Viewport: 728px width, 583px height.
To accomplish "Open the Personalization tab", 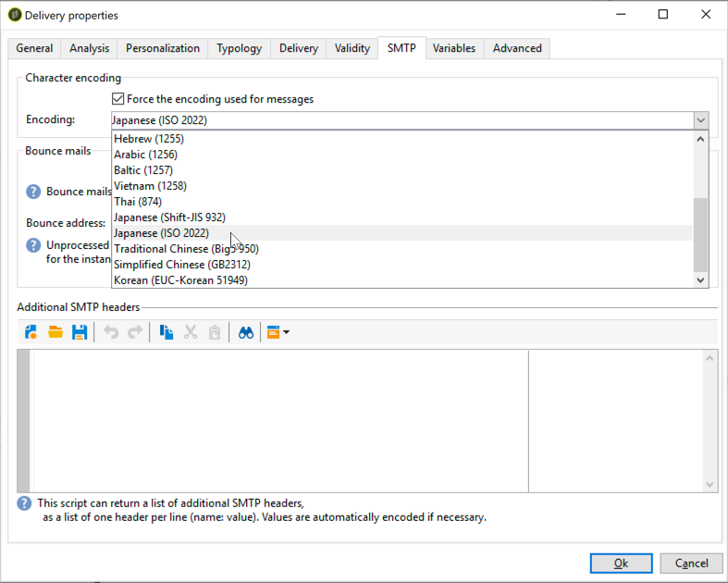I will click(163, 48).
